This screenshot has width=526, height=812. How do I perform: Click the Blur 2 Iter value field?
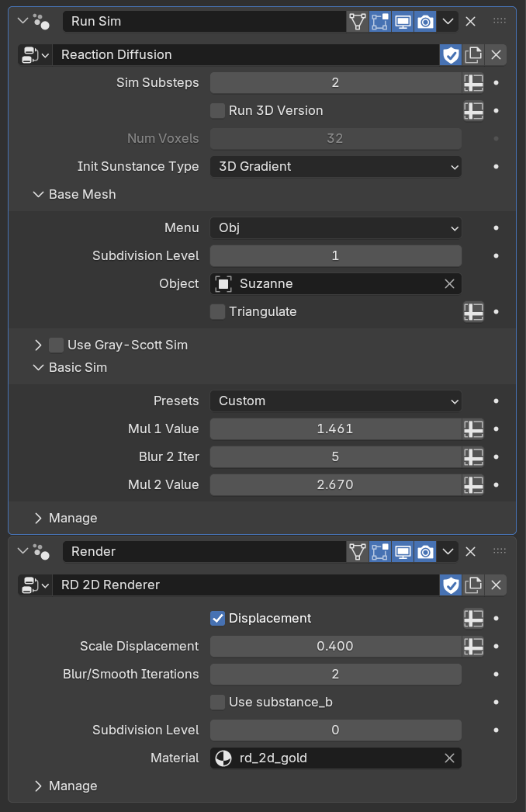pyautogui.click(x=335, y=456)
